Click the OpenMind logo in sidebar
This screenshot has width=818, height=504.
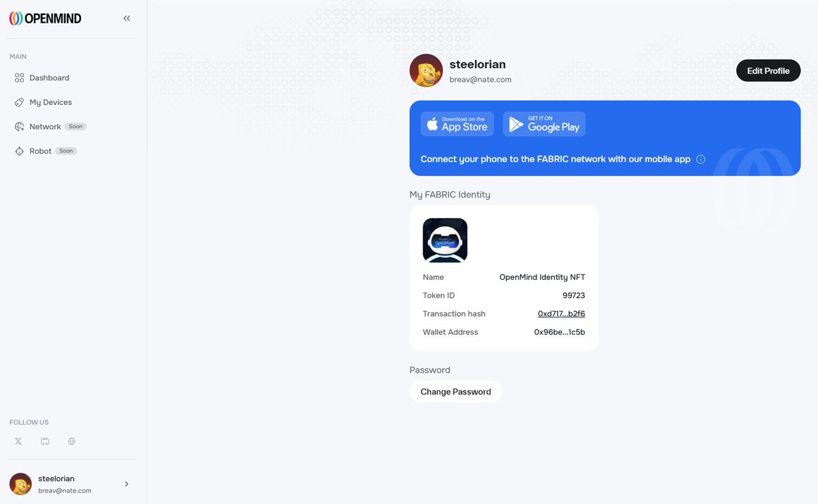[45, 18]
